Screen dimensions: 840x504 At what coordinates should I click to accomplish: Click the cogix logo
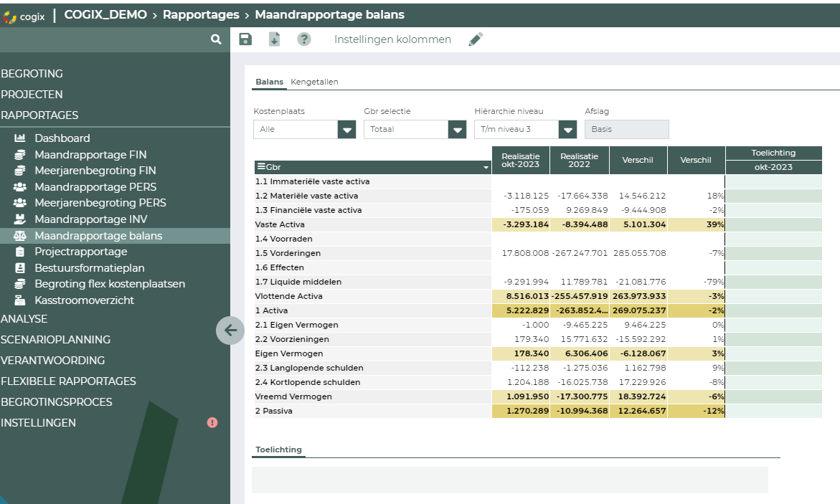(25, 15)
